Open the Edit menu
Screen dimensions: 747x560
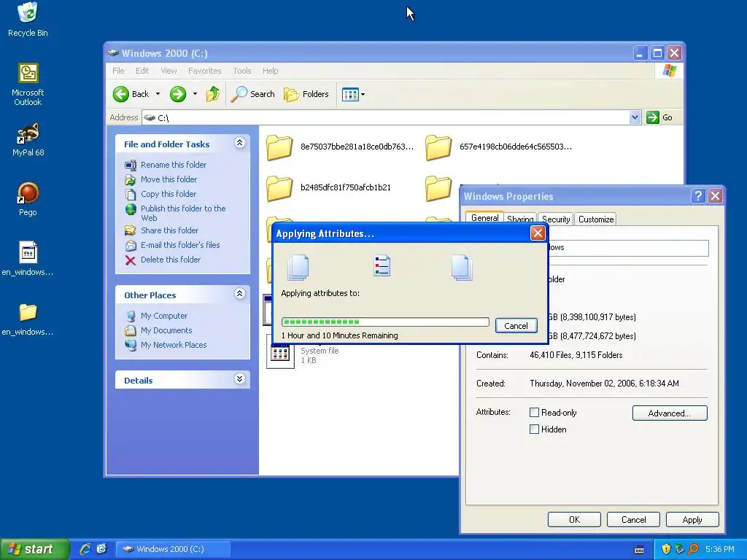[x=142, y=71]
